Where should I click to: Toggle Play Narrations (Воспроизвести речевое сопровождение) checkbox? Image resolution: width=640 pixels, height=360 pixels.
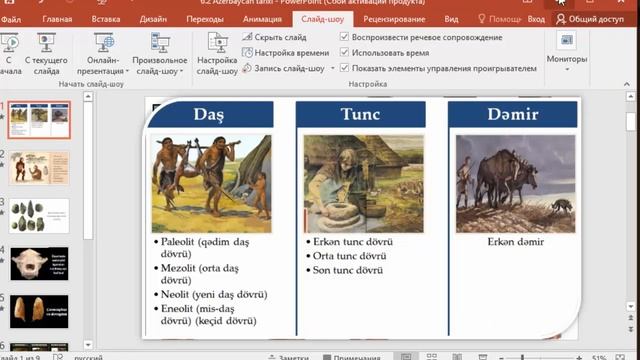point(344,37)
